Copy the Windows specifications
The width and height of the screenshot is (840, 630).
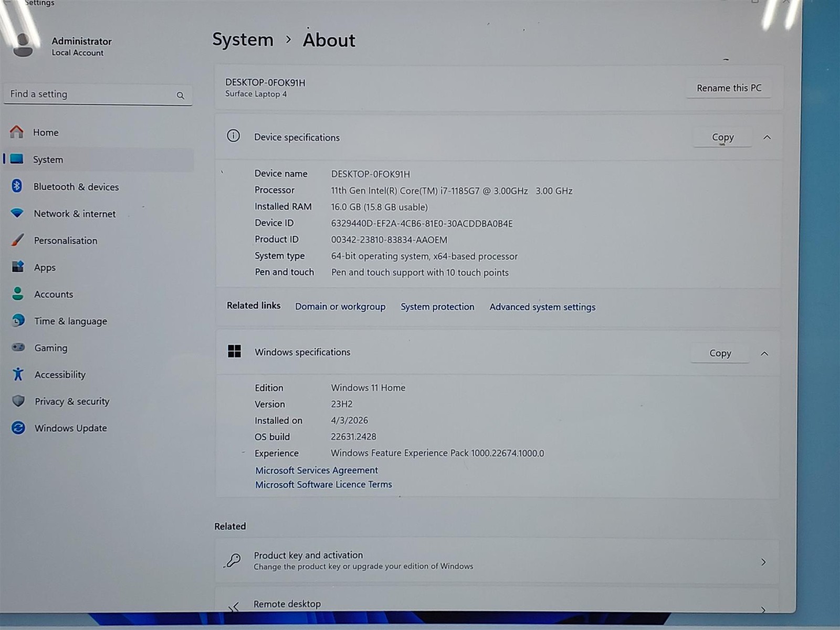pyautogui.click(x=720, y=353)
